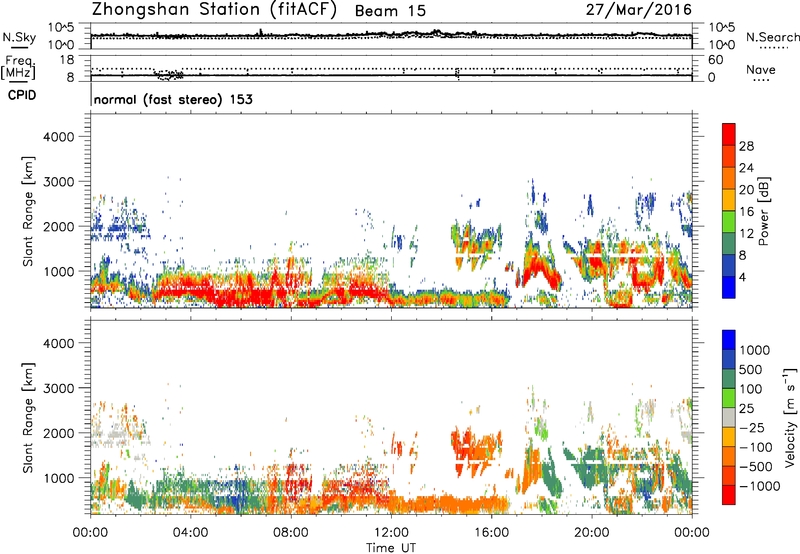Click the '1000' tick on Velocity colorbar
The width and height of the screenshot is (800, 554).
(x=754, y=350)
